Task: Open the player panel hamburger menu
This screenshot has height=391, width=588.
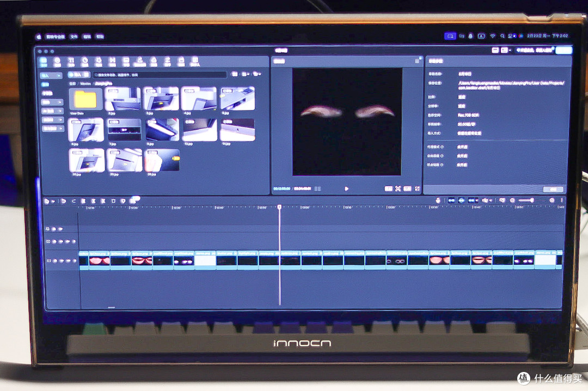Action: pyautogui.click(x=416, y=61)
